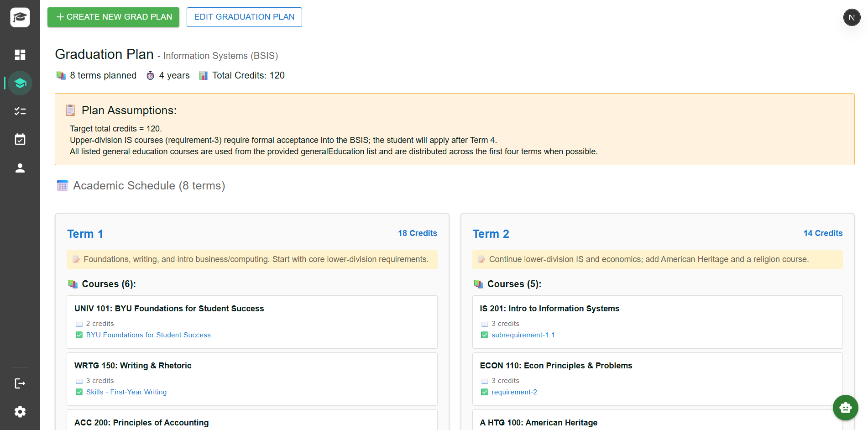
Task: Open the calendar schedule sidebar icon
Action: (20, 139)
